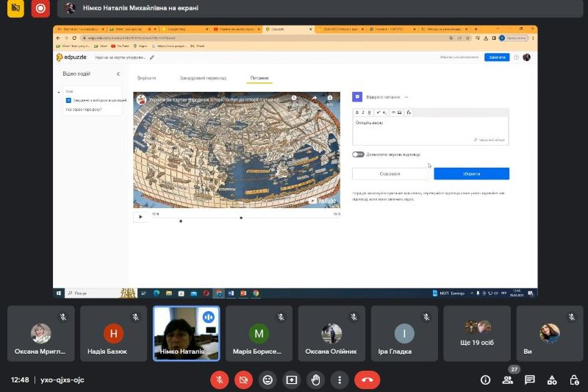Switch to the Закадровий переклад tab
The width and height of the screenshot is (588, 392).
pyautogui.click(x=203, y=78)
